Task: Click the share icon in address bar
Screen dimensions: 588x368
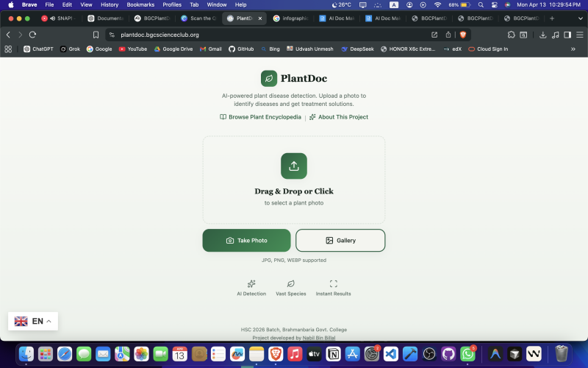Action: click(x=448, y=35)
